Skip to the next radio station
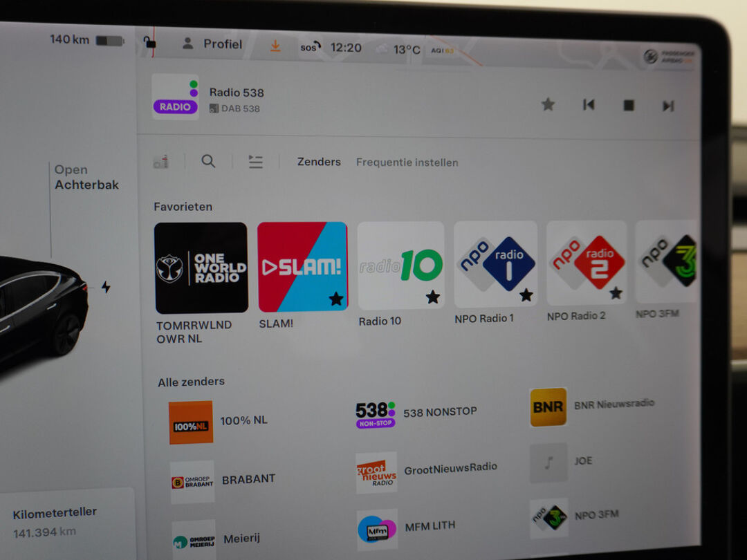 click(x=667, y=106)
